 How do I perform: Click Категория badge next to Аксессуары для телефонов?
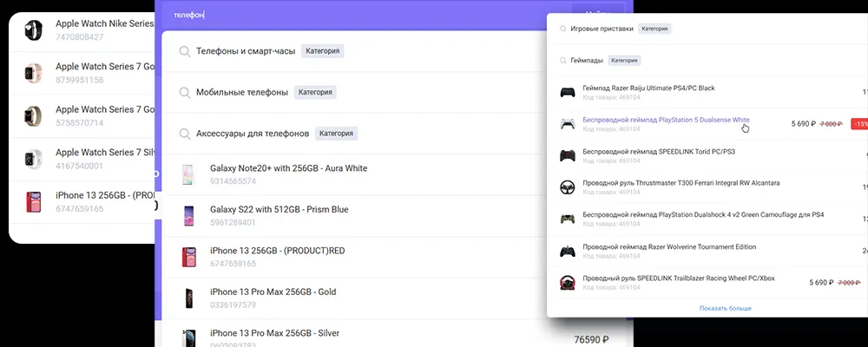(x=336, y=134)
